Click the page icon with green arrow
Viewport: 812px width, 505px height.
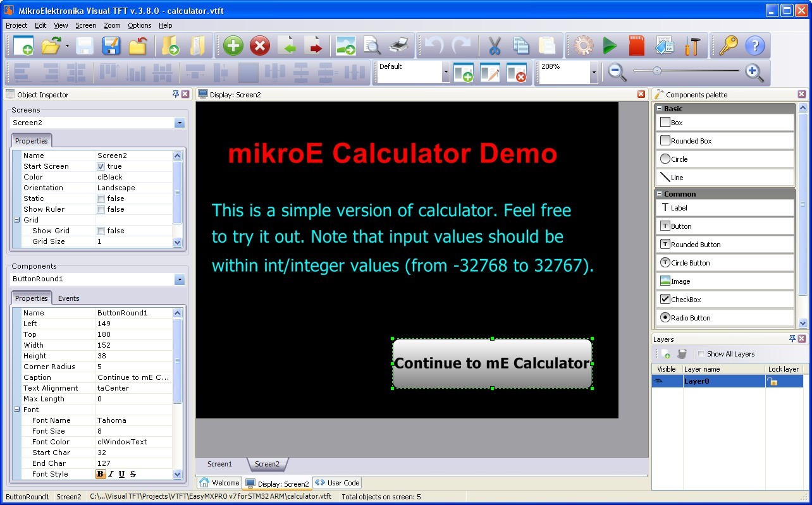286,46
